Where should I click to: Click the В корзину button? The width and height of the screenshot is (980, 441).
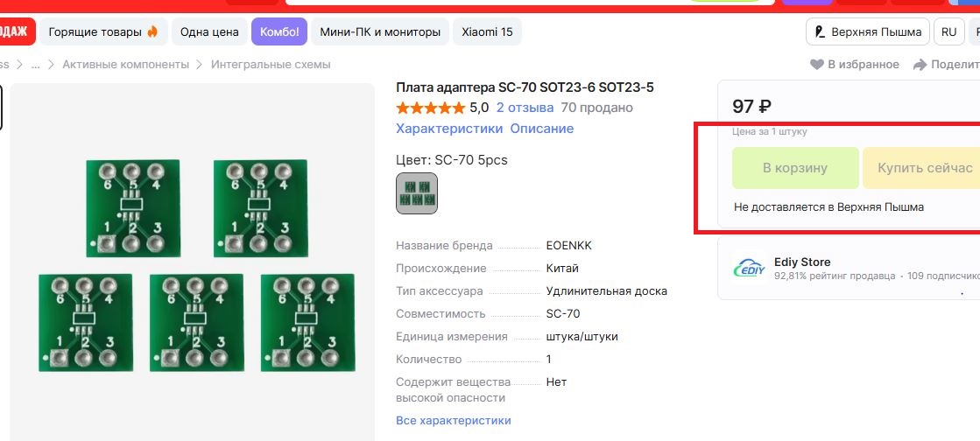(x=795, y=168)
